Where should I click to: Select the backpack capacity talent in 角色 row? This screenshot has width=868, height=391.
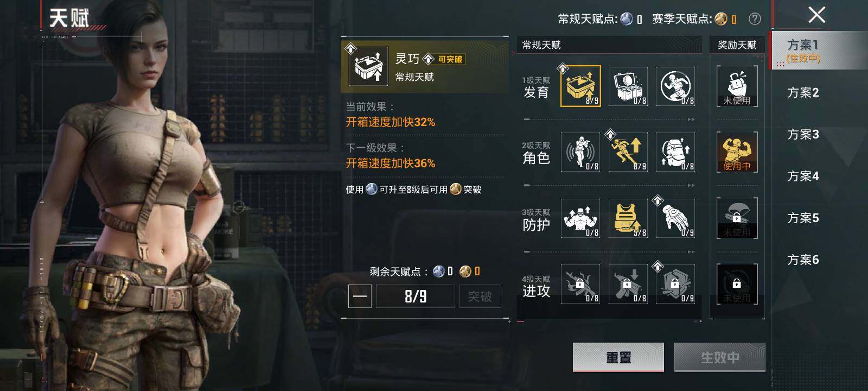675,152
